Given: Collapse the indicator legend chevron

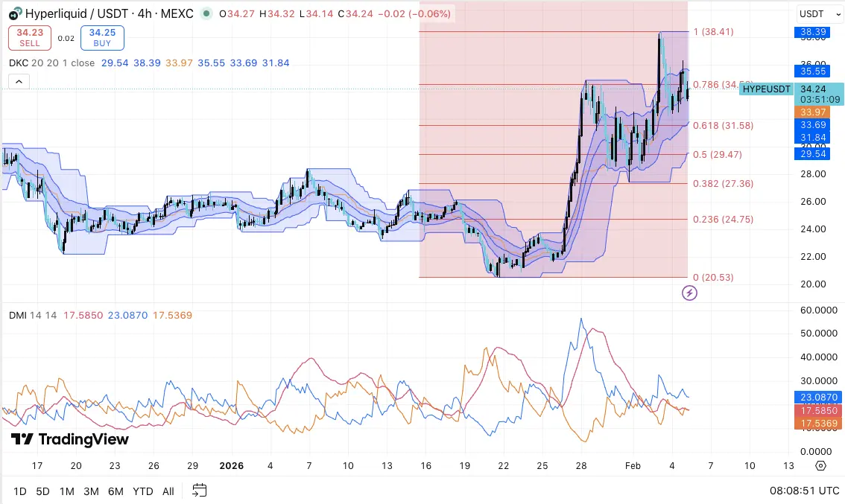Looking at the screenshot, I should [19, 82].
